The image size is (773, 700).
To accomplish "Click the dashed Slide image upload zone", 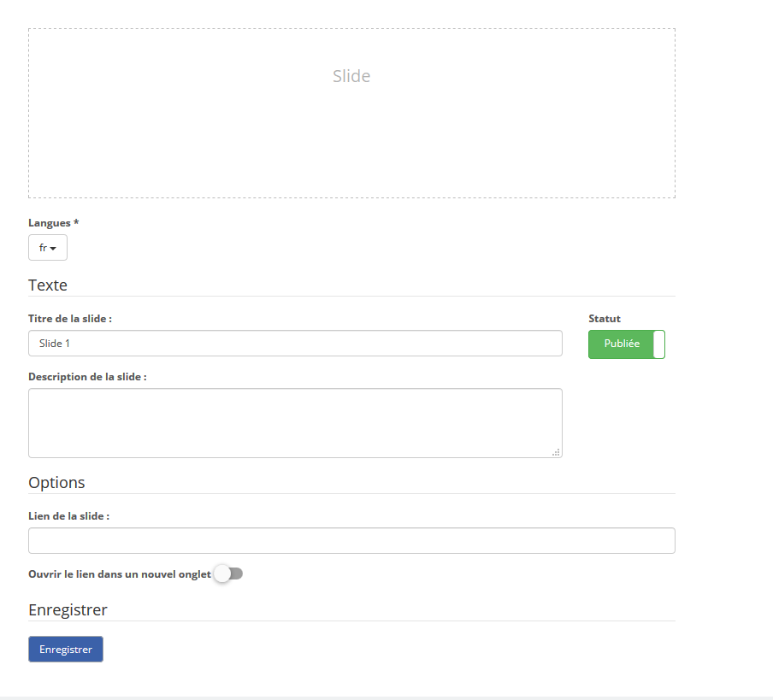I will [351, 114].
